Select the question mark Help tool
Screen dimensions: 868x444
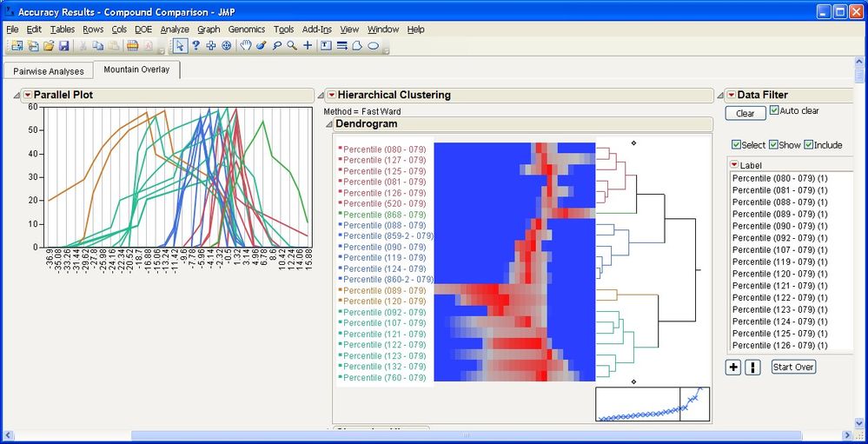pos(195,46)
